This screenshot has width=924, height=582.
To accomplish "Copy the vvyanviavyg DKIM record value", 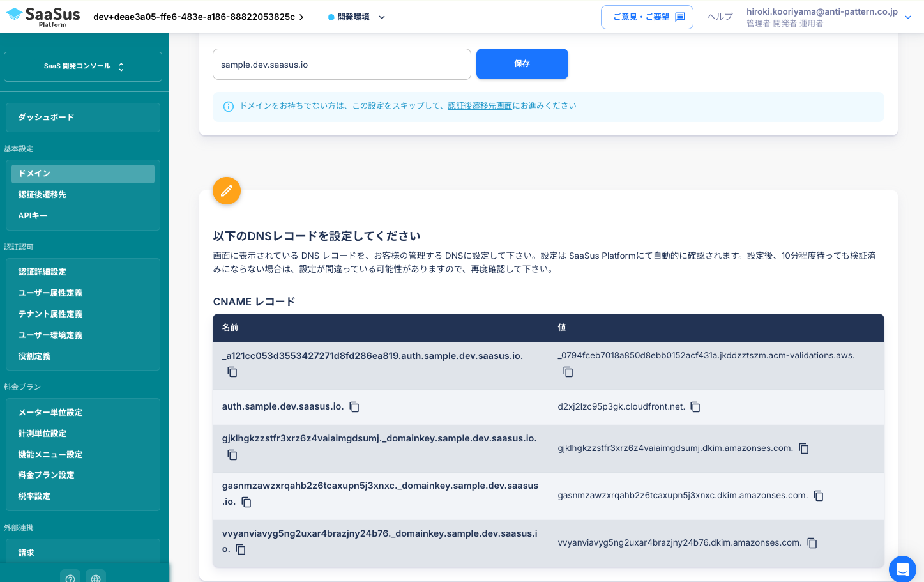I will coord(812,543).
